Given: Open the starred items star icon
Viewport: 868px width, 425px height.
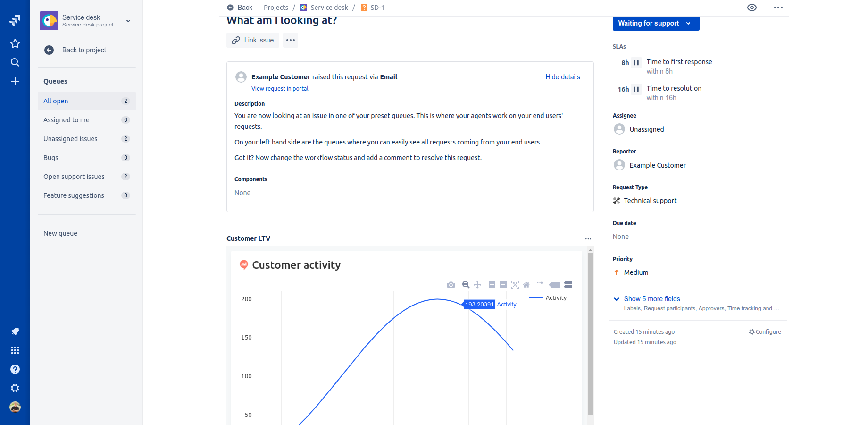Looking at the screenshot, I should (15, 43).
